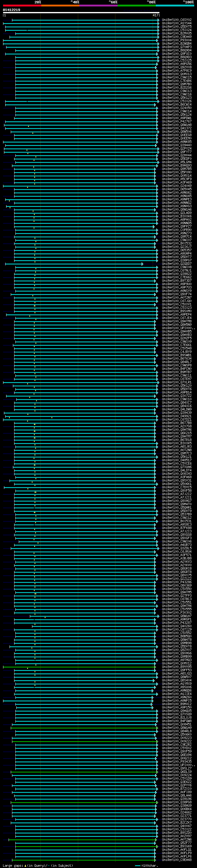This screenshot has width=197, height=868.
Task: Select the UniRef100_Q0EEG8 label
Action: click(177, 135)
